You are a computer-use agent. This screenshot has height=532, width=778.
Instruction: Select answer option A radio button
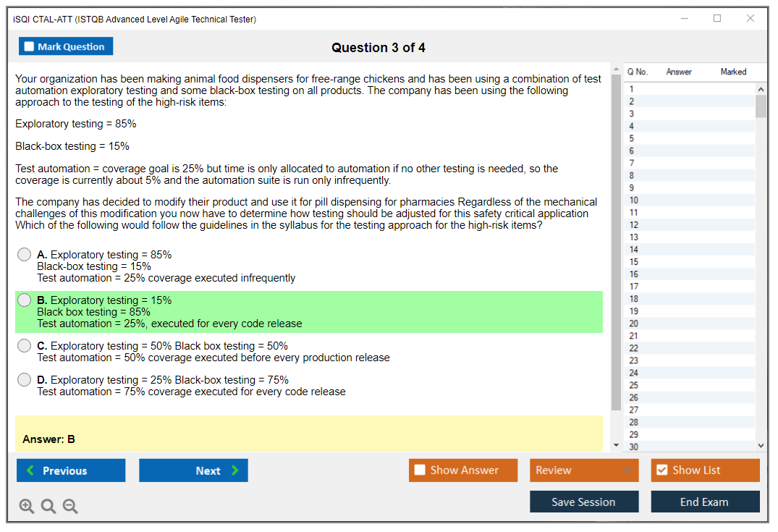coord(25,255)
